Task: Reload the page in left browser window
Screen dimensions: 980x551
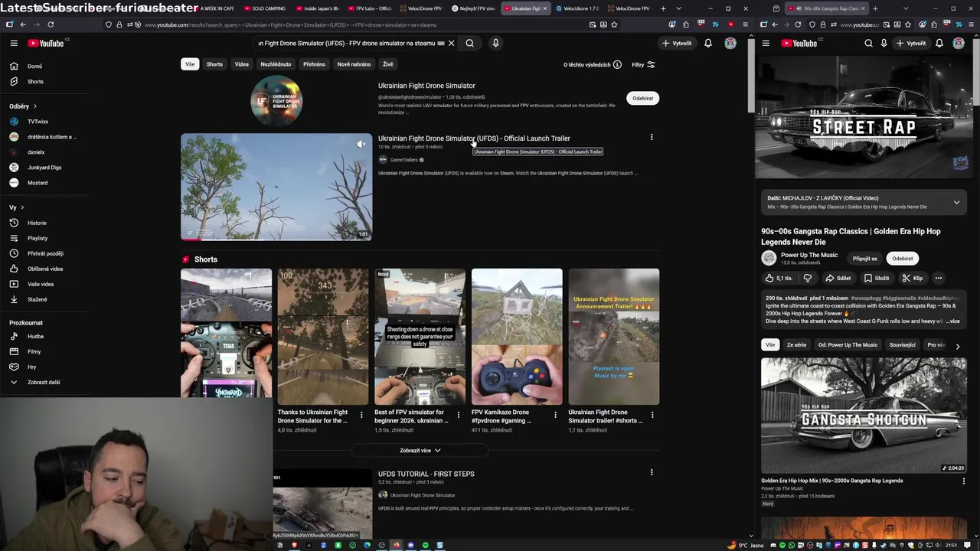Action: (51, 24)
